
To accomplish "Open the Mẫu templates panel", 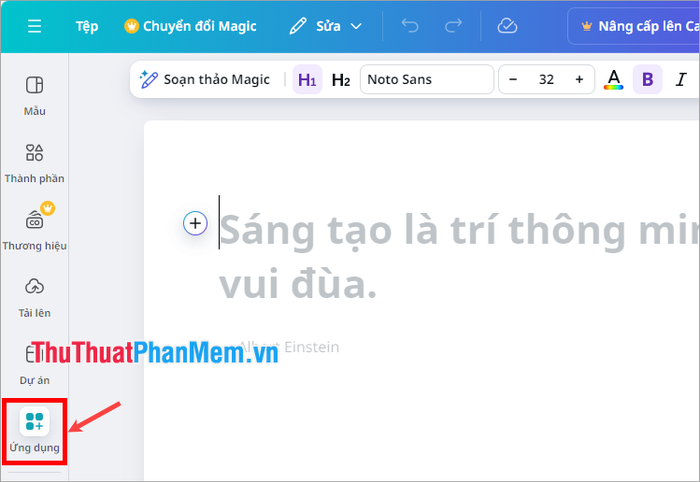I will [x=34, y=96].
